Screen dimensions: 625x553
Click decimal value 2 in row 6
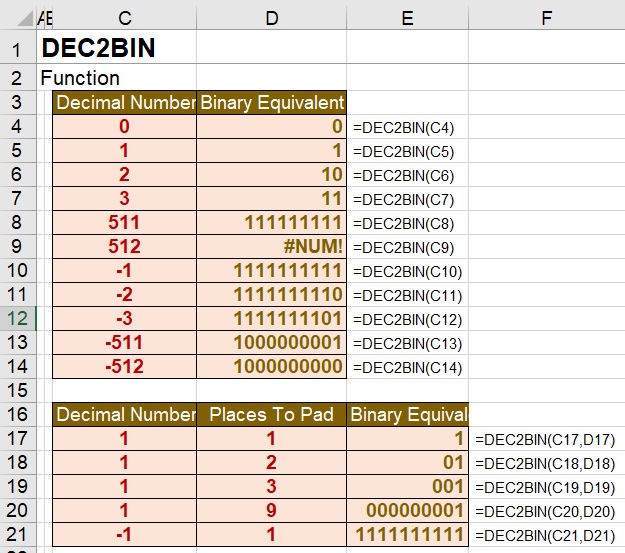click(124, 175)
